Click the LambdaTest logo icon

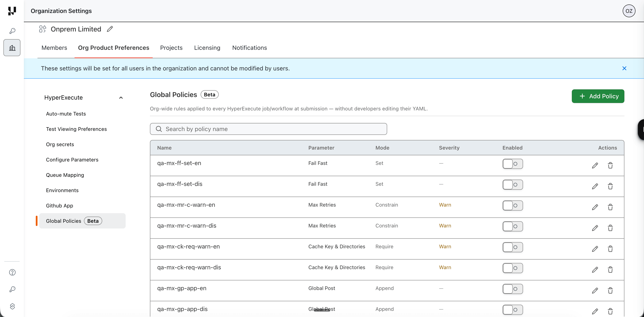[12, 11]
